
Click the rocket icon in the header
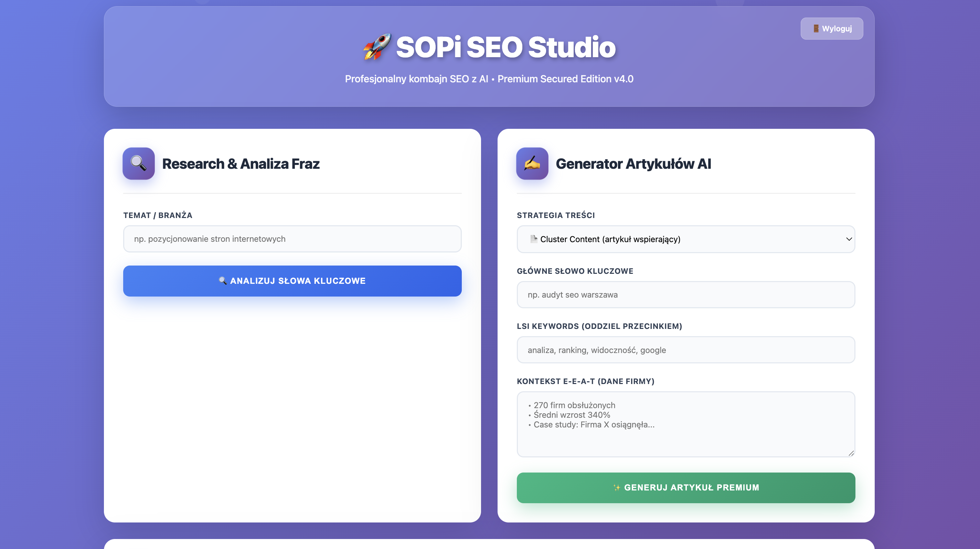coord(377,47)
